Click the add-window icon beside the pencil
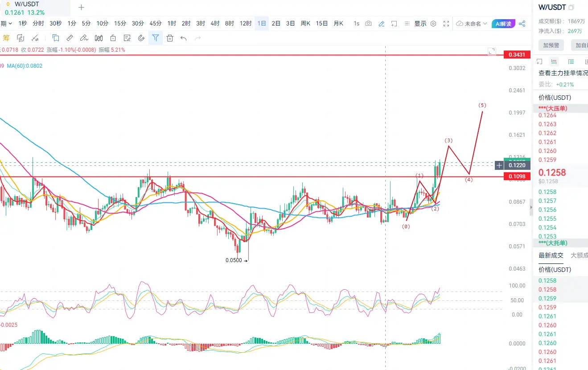Screen dimensions: 588x370 (395, 24)
